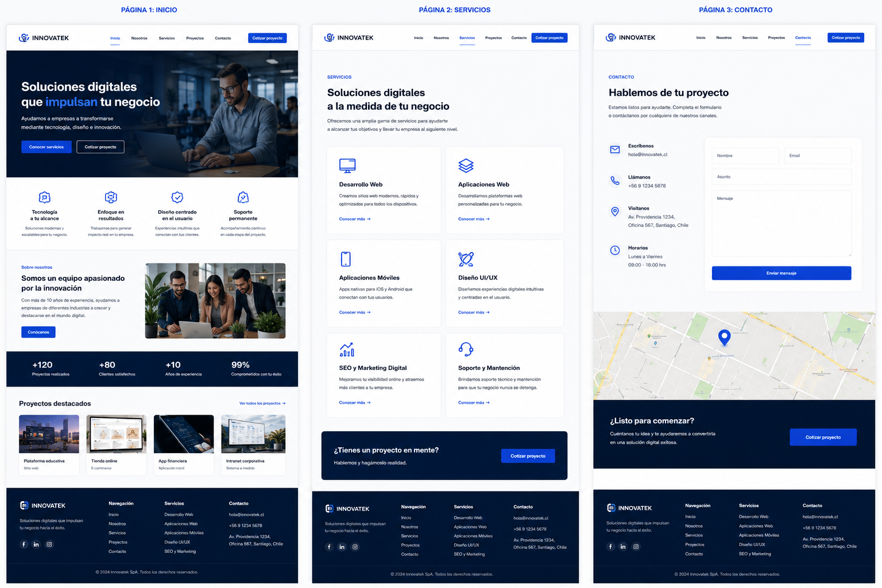Select Servicios in Página 2 navigation
The image size is (882, 588).
[467, 38]
